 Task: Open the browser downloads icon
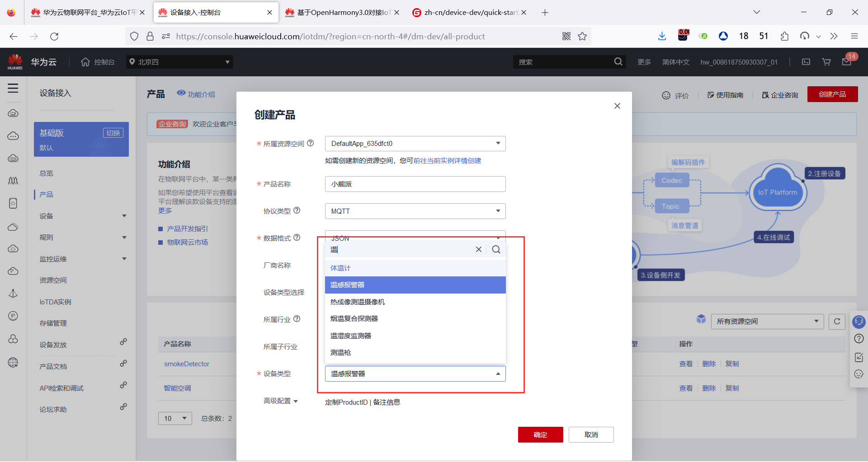coord(662,36)
